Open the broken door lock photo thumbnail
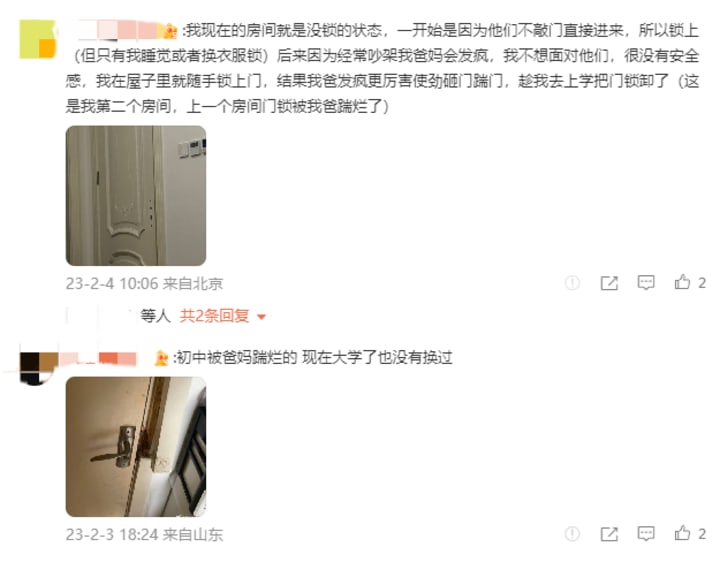This screenshot has height=562, width=720. pos(136,447)
